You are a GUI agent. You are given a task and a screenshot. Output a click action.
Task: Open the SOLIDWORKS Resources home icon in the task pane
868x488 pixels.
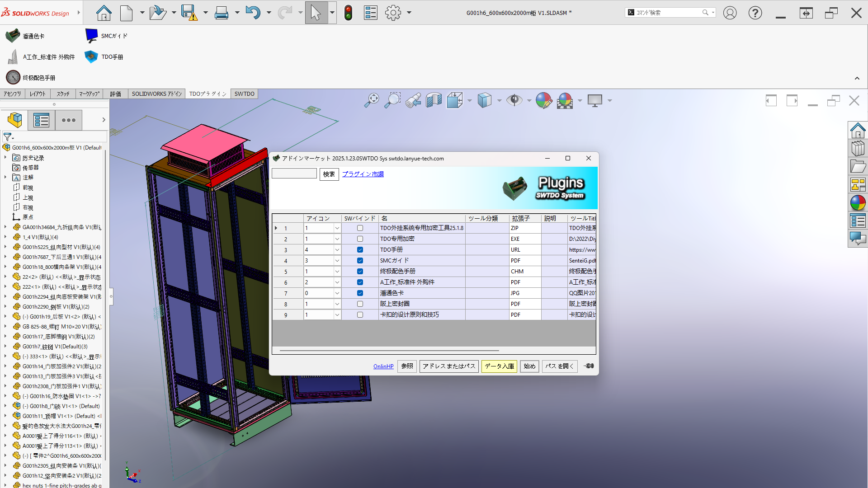(x=858, y=131)
